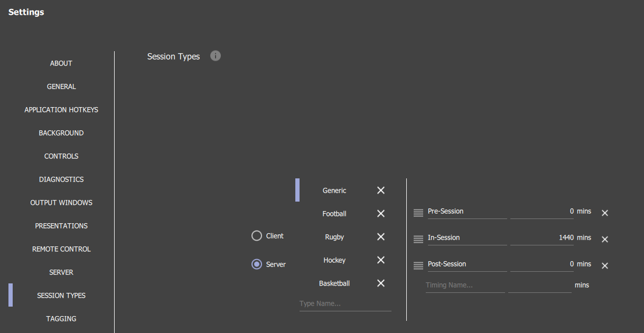Delete the In-Session timing
The image size is (644, 333).
pos(605,239)
